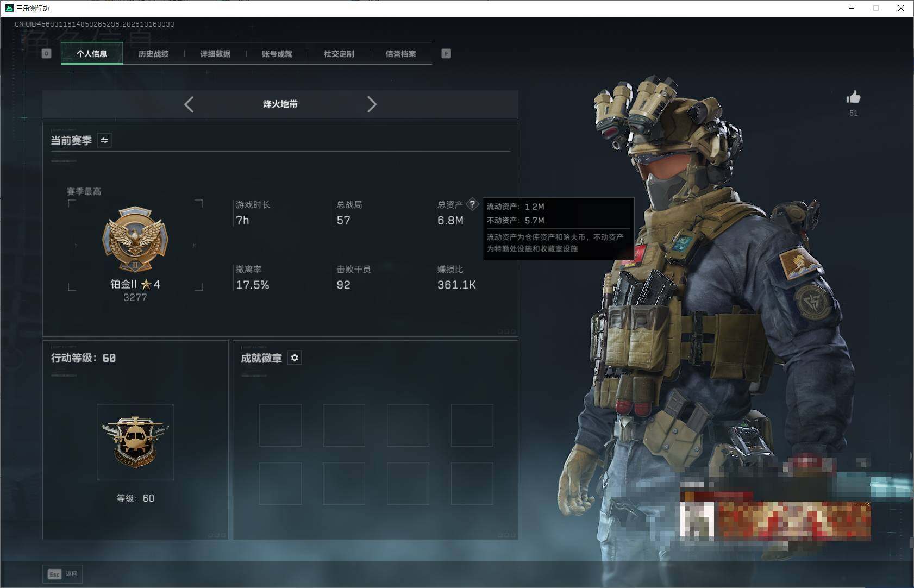914x588 pixels.
Task: Open achievement badge settings gear
Action: pos(295,358)
